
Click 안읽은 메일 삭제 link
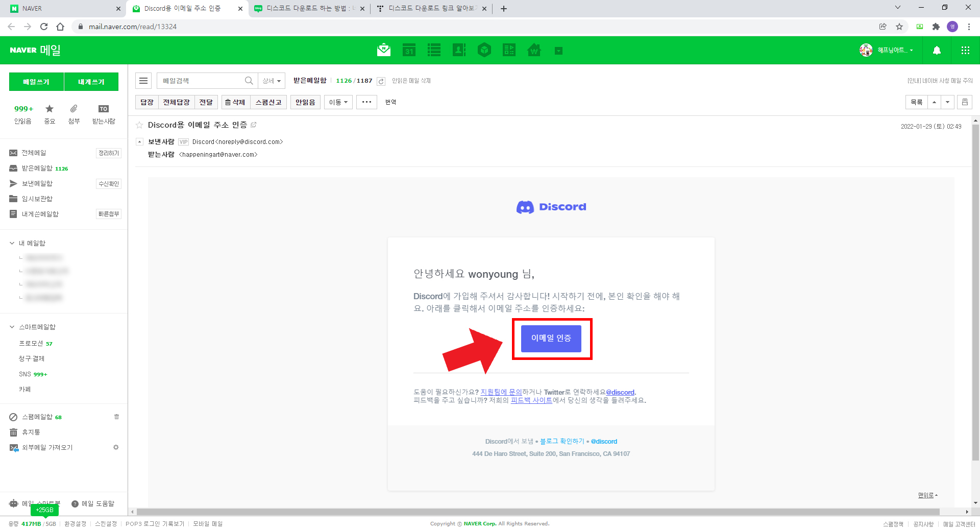point(411,81)
